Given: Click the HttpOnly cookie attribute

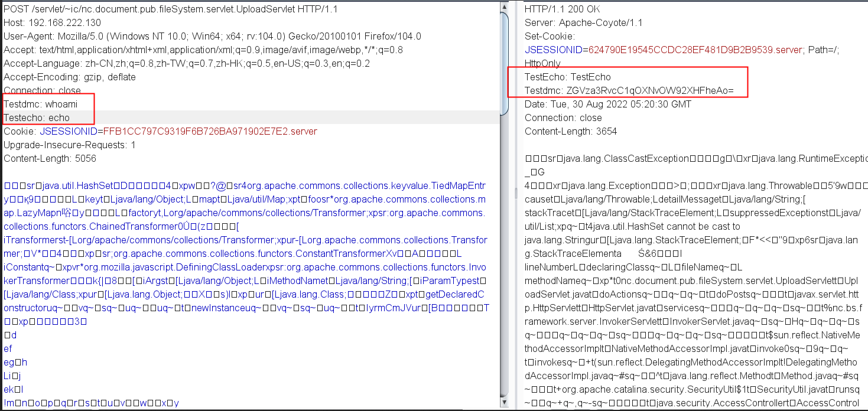Looking at the screenshot, I should coord(542,63).
